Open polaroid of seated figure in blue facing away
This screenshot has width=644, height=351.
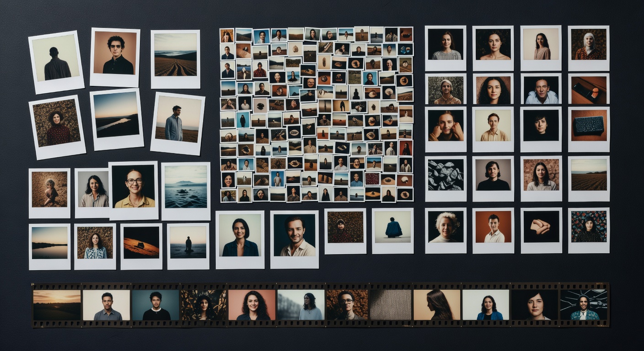[393, 228]
